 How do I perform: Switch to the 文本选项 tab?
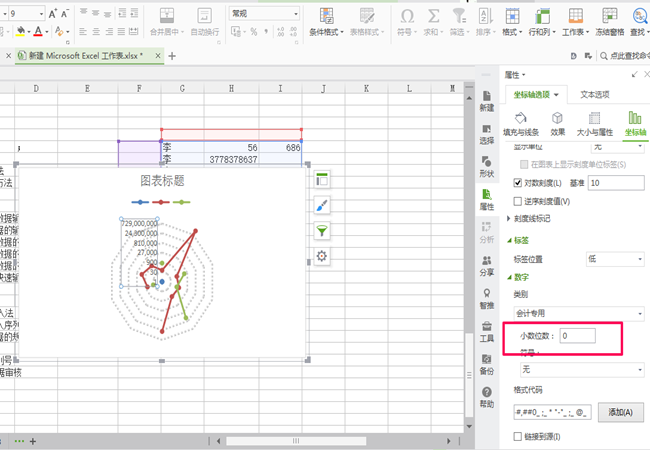click(594, 94)
